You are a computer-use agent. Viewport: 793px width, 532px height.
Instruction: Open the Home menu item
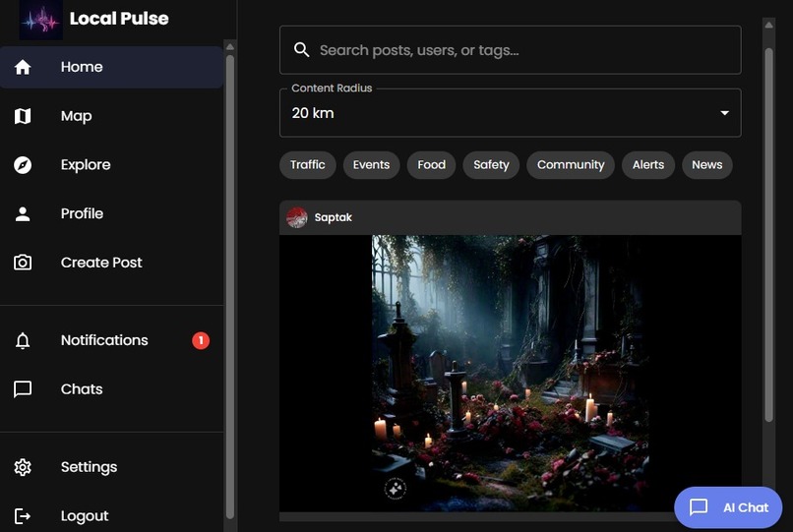(111, 67)
